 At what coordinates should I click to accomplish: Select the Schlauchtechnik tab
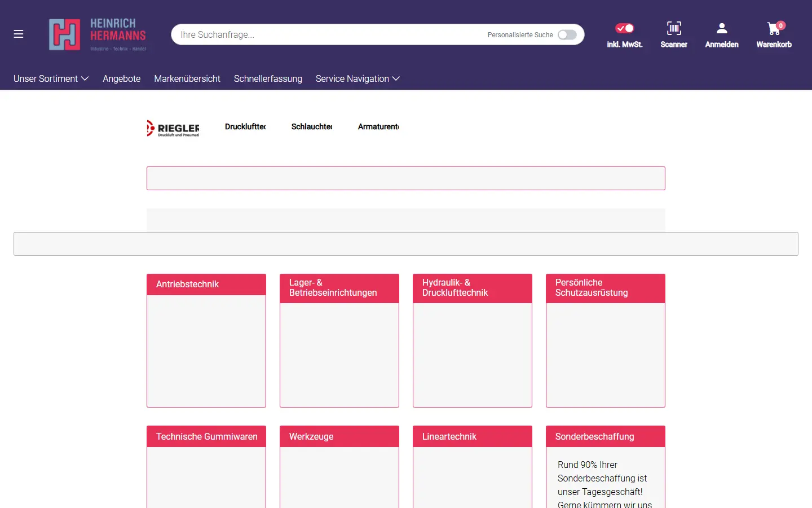[x=312, y=126]
